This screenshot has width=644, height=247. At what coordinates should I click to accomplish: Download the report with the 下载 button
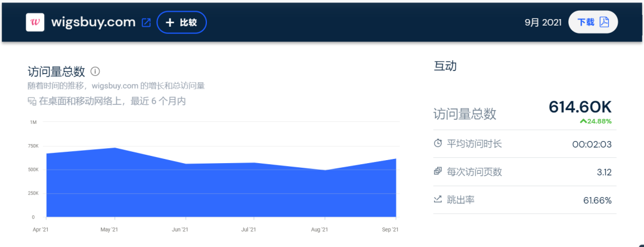click(593, 23)
